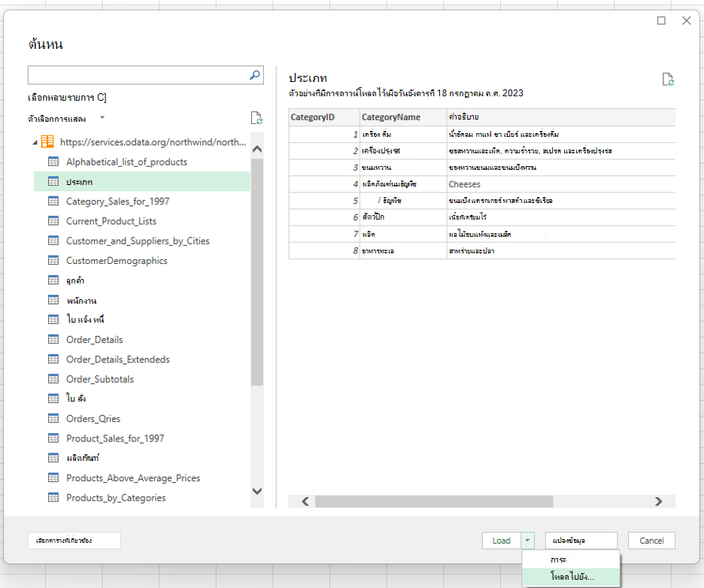
Task: Select Alphabetical_list_of_products in the tree
Action: coord(126,162)
